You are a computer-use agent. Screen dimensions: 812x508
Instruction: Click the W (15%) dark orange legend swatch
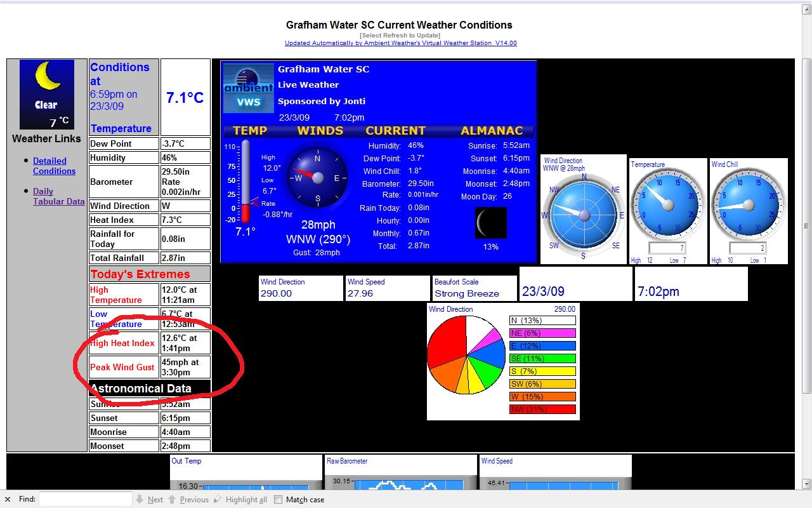pos(542,397)
